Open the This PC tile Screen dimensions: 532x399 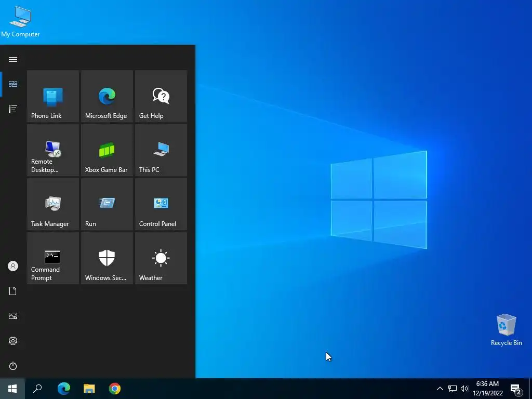pos(161,150)
